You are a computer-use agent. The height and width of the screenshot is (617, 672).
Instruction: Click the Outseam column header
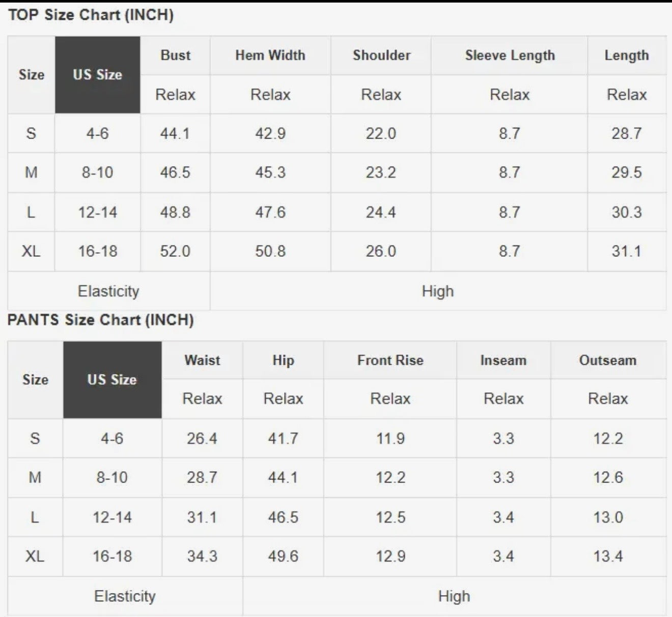(608, 360)
